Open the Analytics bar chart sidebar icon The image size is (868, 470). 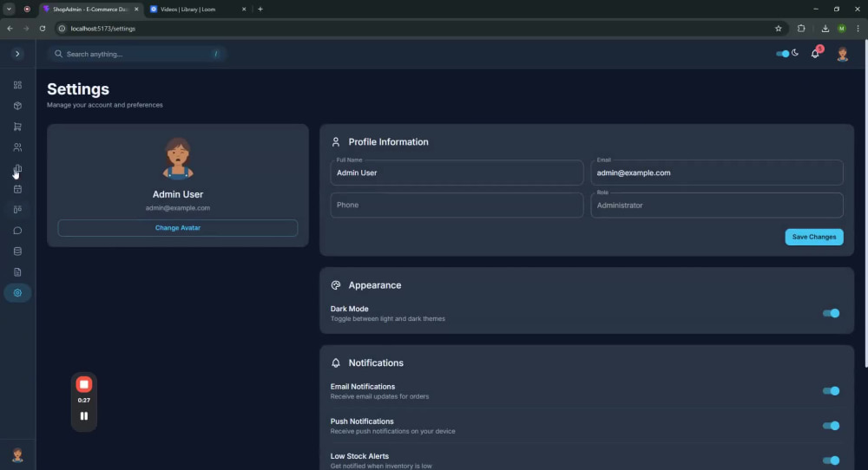17,168
